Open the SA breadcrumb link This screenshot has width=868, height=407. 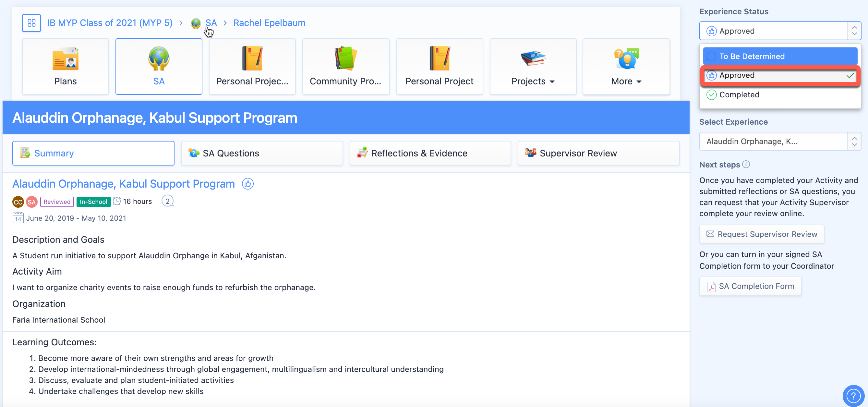point(211,23)
